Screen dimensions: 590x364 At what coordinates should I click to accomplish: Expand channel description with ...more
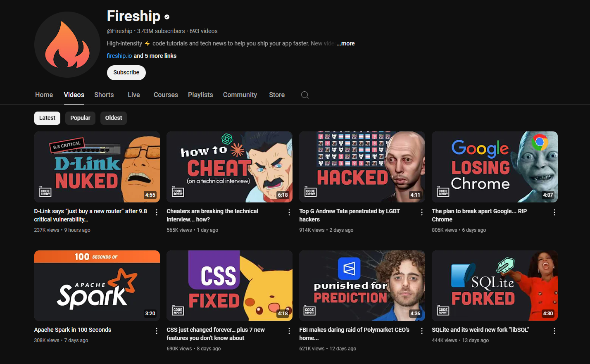click(x=345, y=43)
